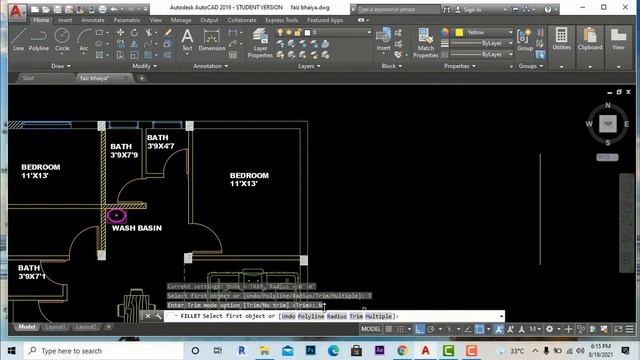
Task: Click the Group tool icon
Action: [525, 40]
